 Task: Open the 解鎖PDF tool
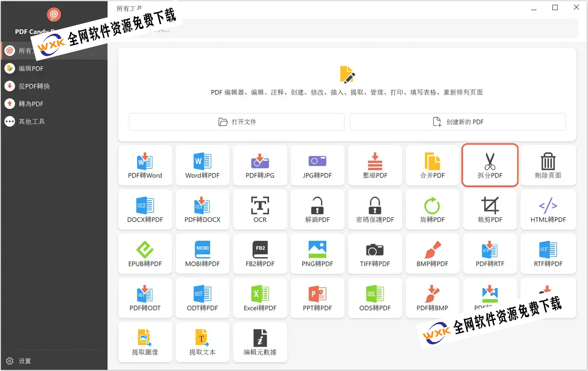pos(318,209)
